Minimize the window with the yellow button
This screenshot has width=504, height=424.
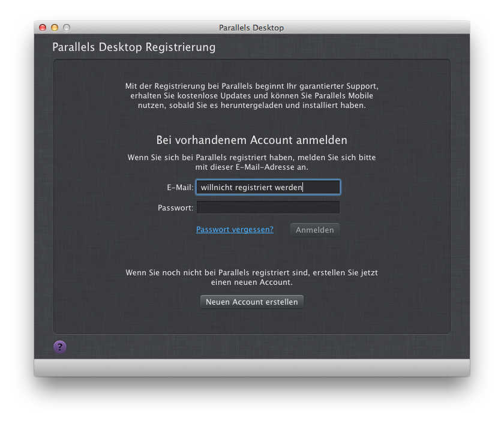(x=55, y=28)
